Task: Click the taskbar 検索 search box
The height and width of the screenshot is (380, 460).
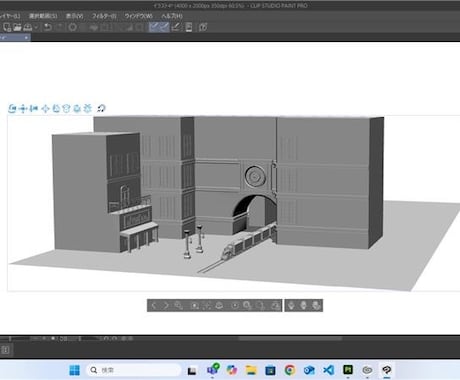Action: pos(134,370)
